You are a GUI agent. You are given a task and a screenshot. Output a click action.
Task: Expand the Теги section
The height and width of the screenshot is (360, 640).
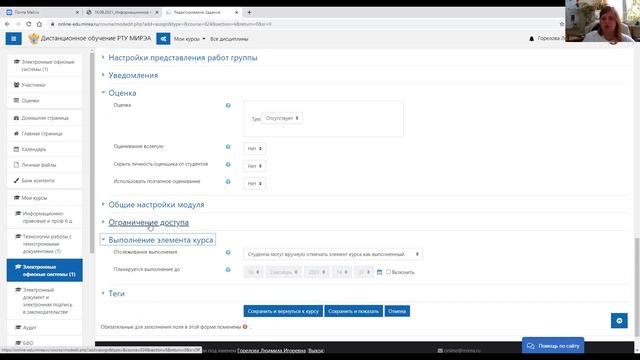point(116,293)
